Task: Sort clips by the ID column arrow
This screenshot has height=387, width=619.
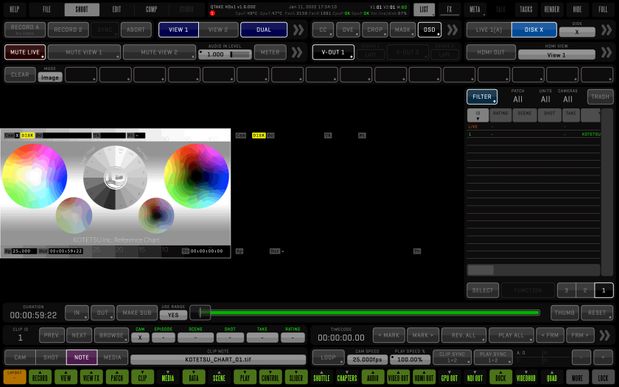Action: click(x=478, y=115)
